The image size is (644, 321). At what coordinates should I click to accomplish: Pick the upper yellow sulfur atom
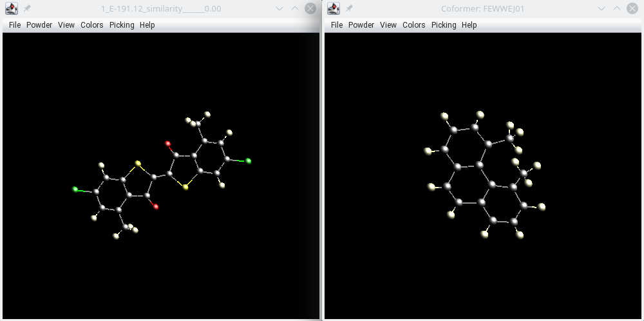tap(138, 164)
